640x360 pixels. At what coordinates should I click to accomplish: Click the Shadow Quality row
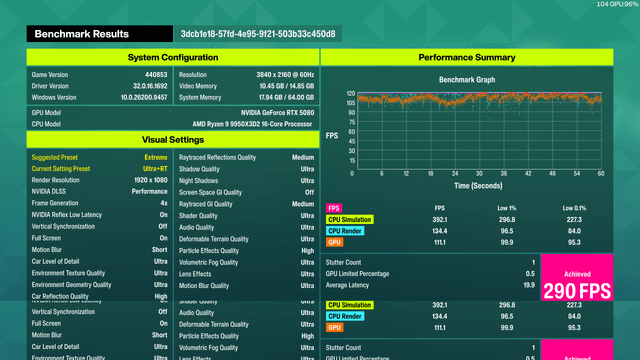[x=246, y=169]
